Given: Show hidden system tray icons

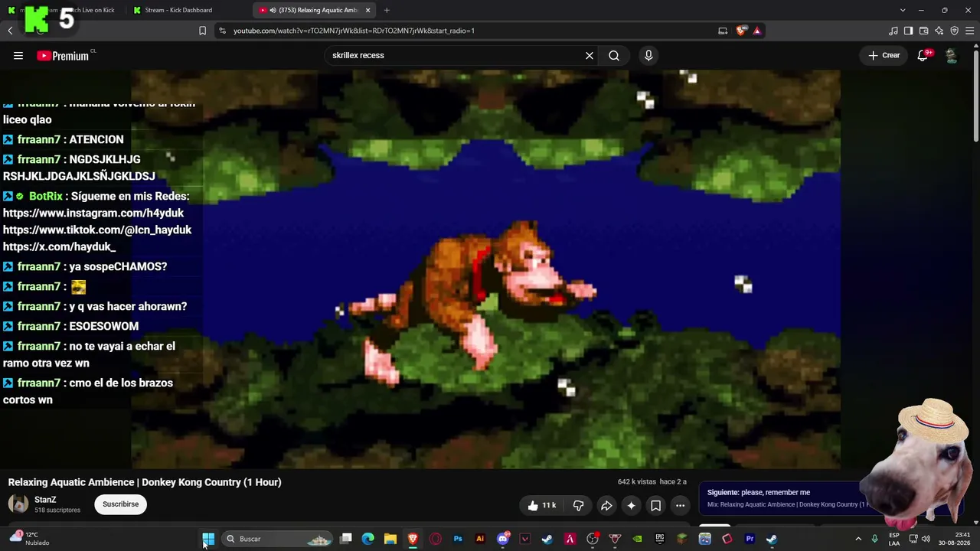Looking at the screenshot, I should [x=858, y=539].
